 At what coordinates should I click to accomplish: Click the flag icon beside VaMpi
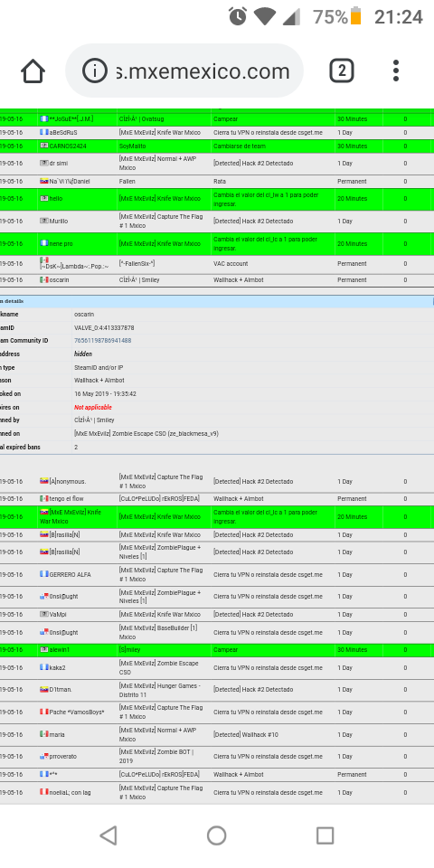(x=44, y=614)
